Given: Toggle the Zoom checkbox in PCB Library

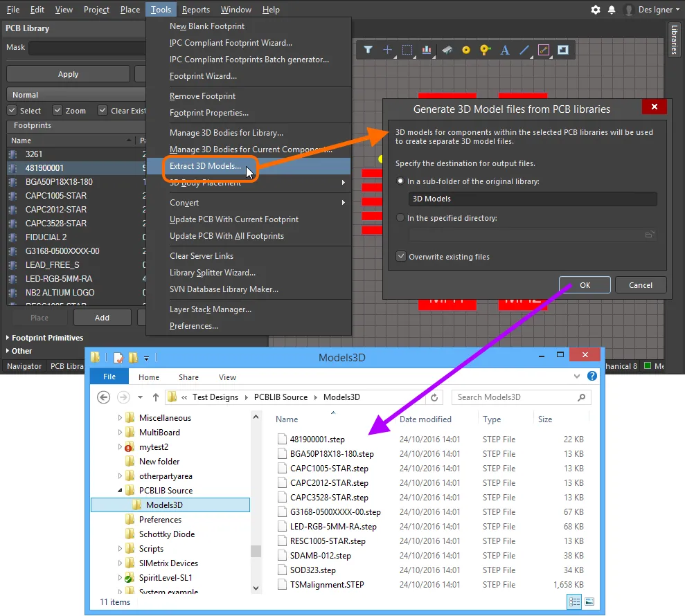Looking at the screenshot, I should click(x=57, y=111).
